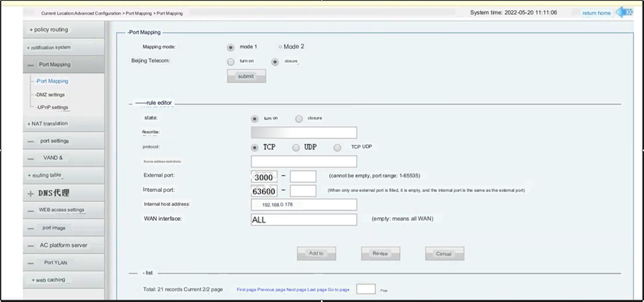
Task: Open UPnP settings submenu item
Action: [52, 107]
